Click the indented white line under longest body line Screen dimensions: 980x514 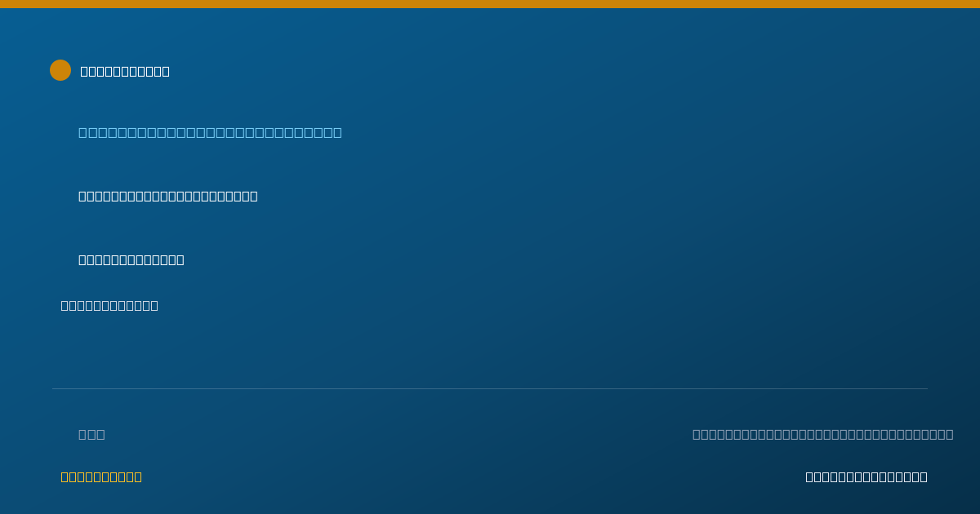[131, 259]
